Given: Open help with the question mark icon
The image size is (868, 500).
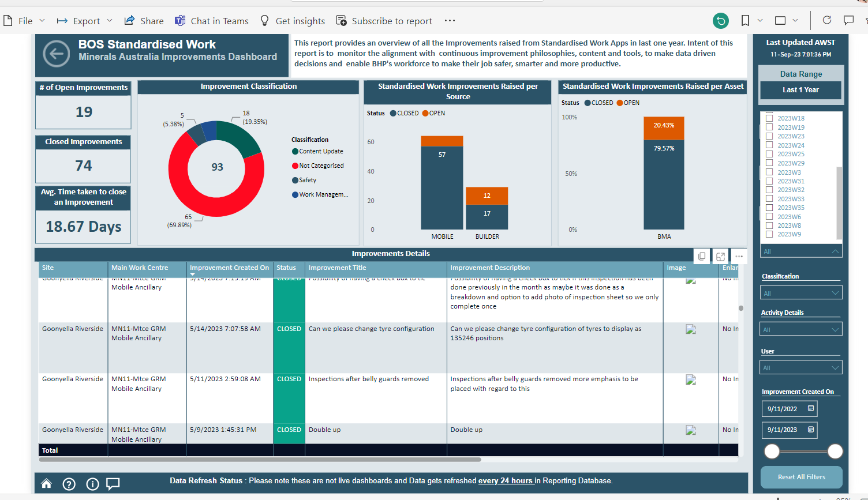Looking at the screenshot, I should (x=69, y=484).
